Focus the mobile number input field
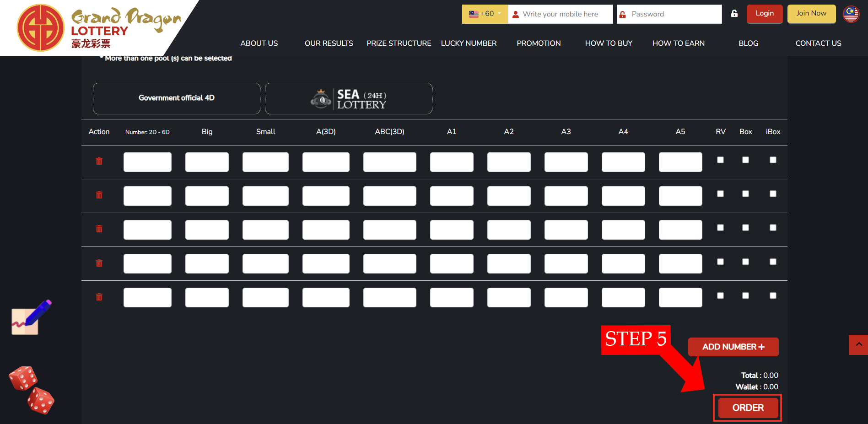The image size is (868, 424). tap(565, 14)
